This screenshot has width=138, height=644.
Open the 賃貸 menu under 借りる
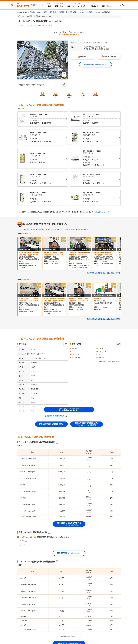(49, 6)
